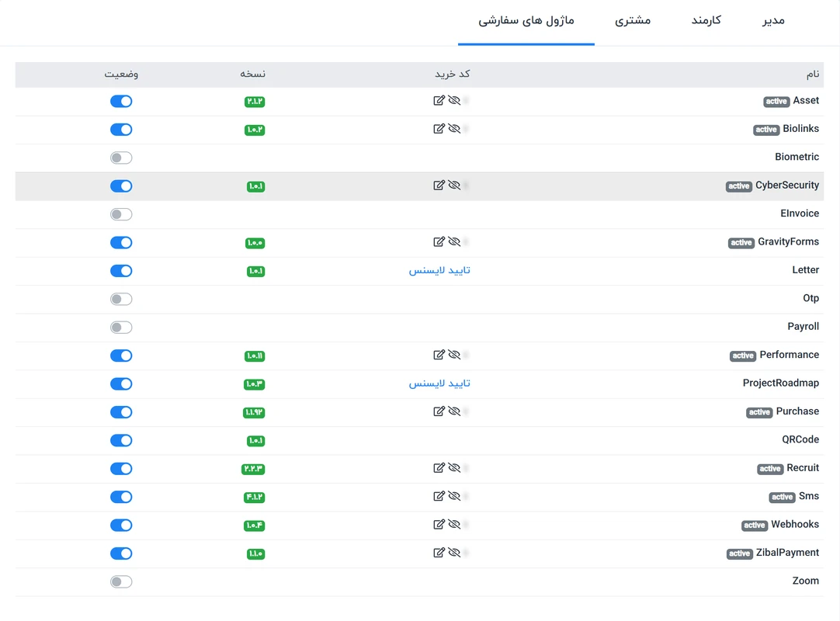Go to the مشتری tab
This screenshot has width=840, height=621.
633,21
